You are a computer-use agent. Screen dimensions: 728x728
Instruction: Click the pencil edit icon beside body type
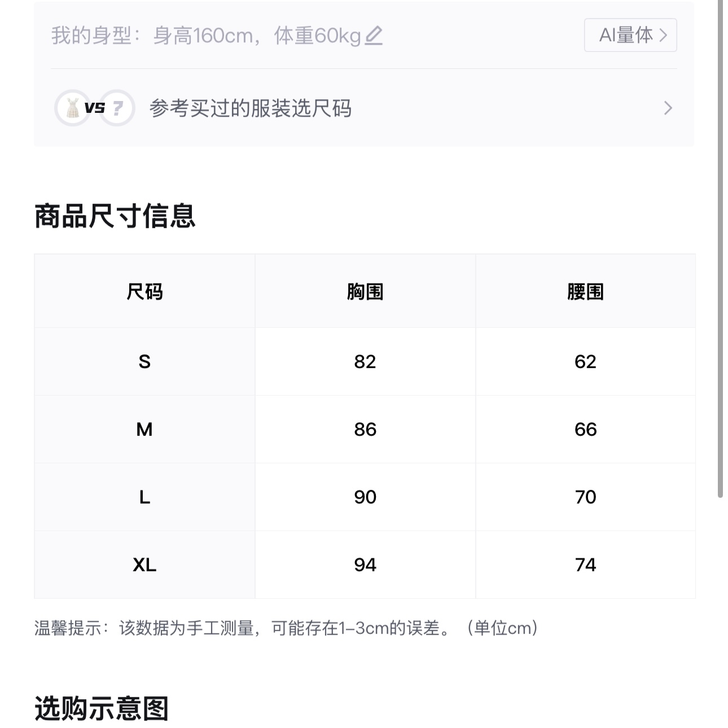[x=374, y=36]
